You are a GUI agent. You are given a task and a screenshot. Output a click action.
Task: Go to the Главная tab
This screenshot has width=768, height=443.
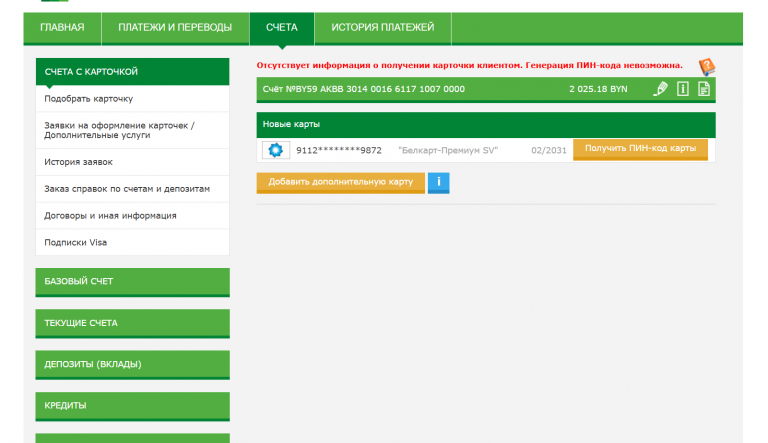click(x=62, y=27)
